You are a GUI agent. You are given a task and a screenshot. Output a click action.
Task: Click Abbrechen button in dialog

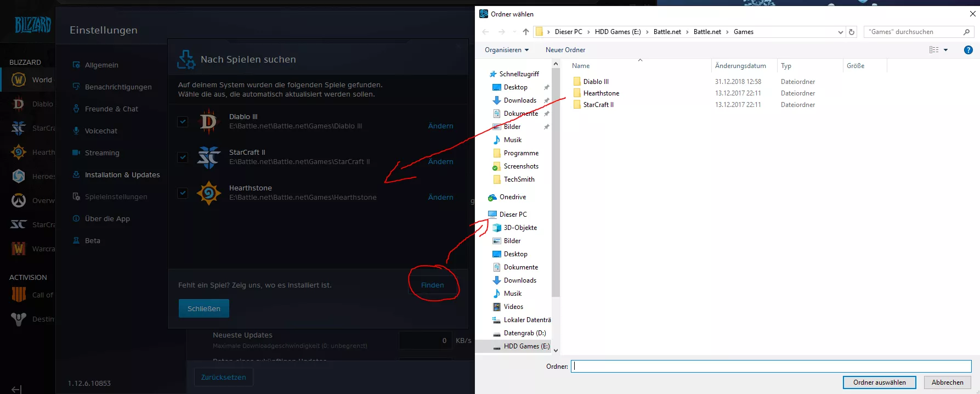pyautogui.click(x=947, y=382)
